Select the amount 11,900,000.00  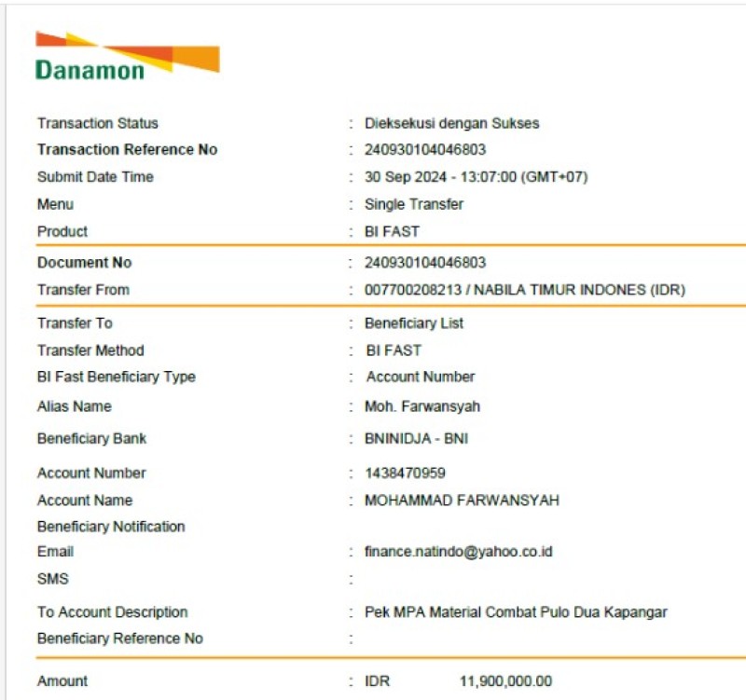pyautogui.click(x=505, y=681)
